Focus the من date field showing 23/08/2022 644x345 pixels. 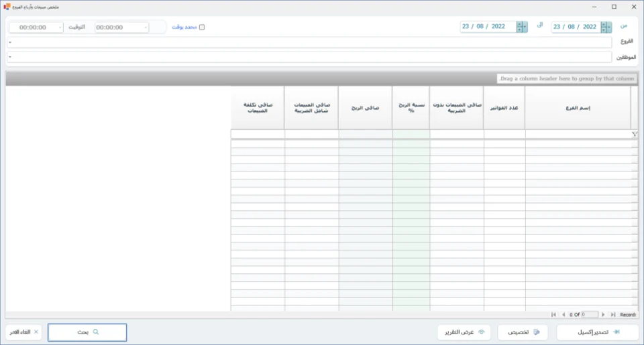click(576, 27)
